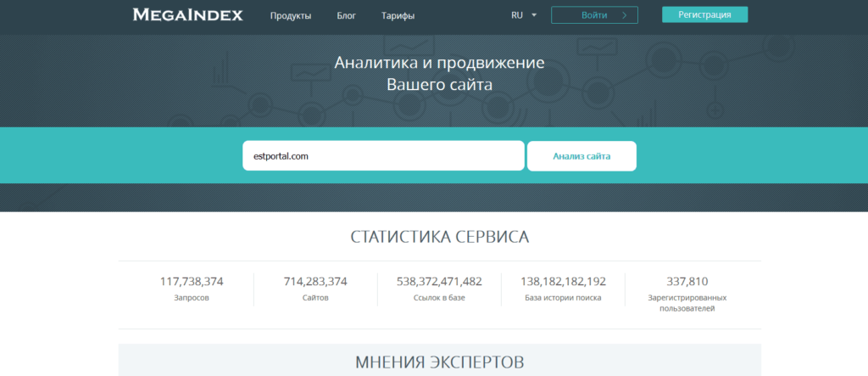The height and width of the screenshot is (376, 868).
Task: Start analysis with Анализ сайта button
Action: pos(581,156)
